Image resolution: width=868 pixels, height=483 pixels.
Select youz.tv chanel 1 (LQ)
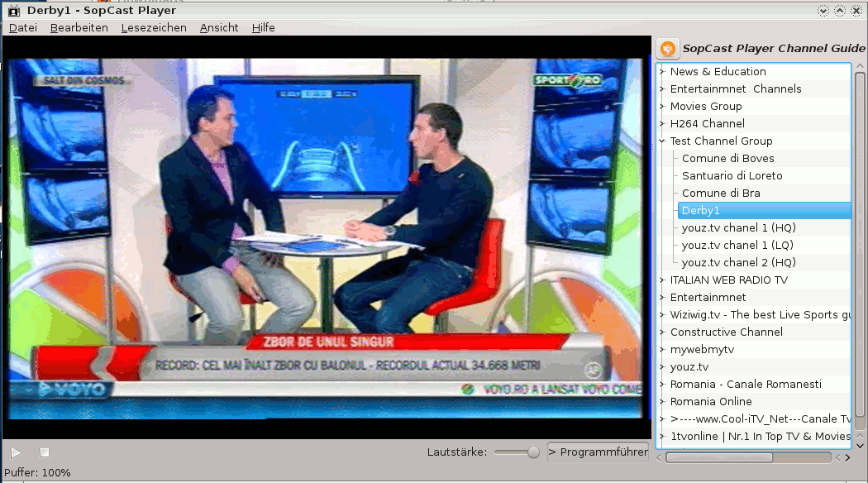[x=737, y=245]
